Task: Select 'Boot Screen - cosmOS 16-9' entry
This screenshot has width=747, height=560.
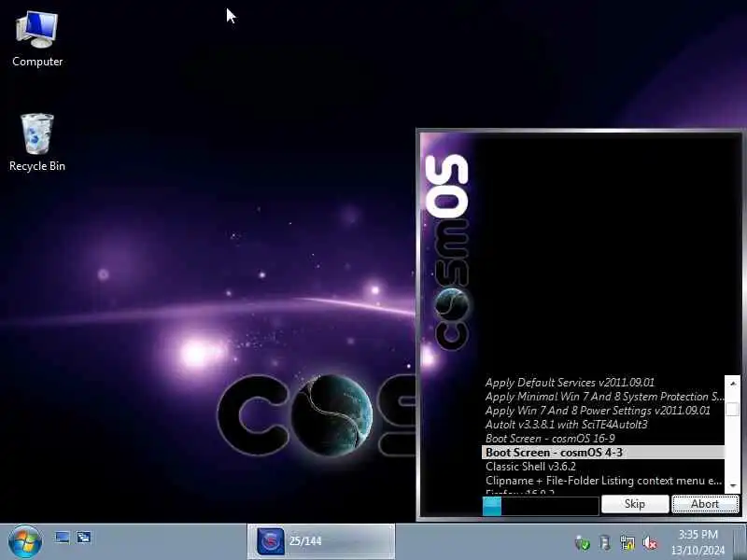Action: 603,438
